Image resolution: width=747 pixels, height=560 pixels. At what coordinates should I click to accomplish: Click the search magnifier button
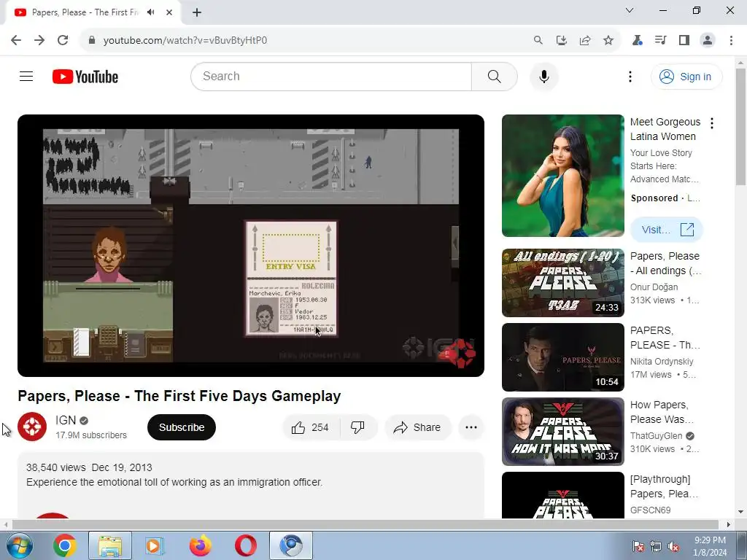click(494, 76)
